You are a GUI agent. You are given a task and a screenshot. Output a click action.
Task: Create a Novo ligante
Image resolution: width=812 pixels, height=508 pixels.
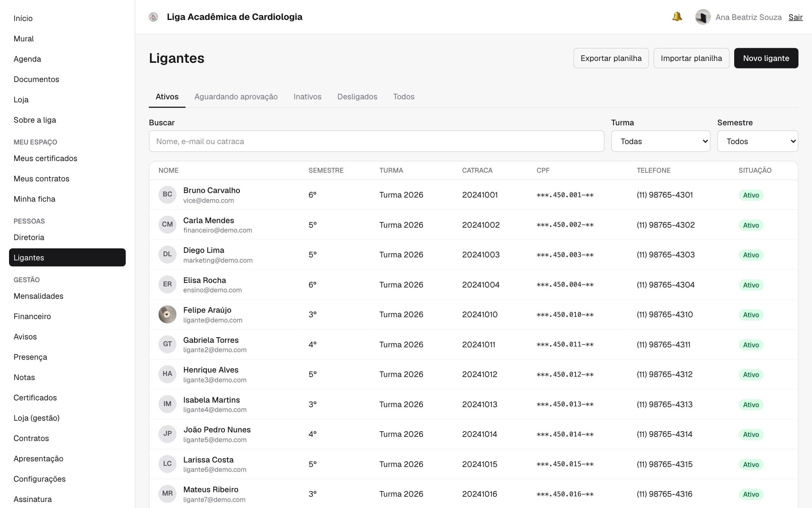[766, 58]
